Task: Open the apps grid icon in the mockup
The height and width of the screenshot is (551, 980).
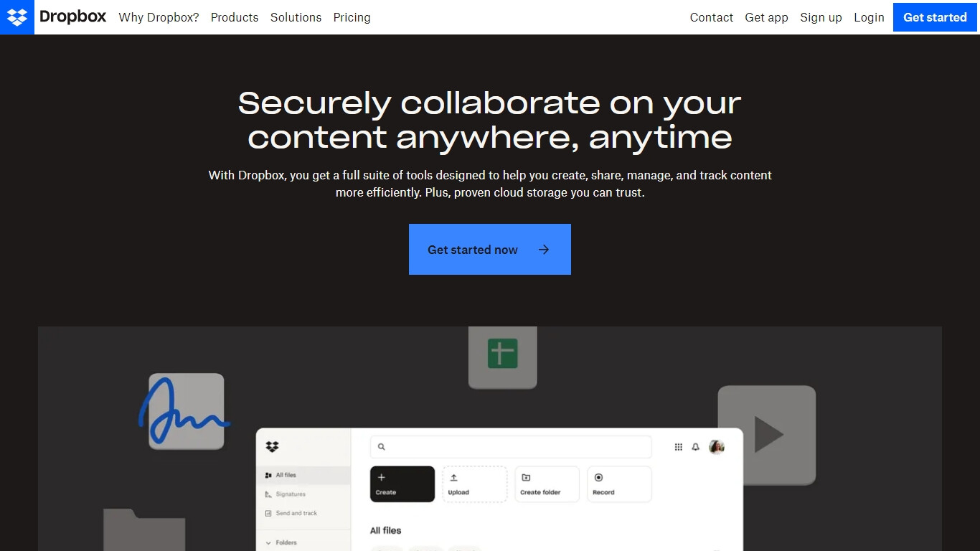Action: pos(679,447)
